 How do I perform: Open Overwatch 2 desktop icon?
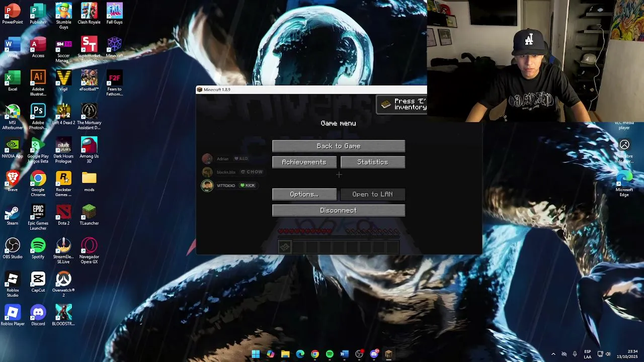[x=63, y=285]
